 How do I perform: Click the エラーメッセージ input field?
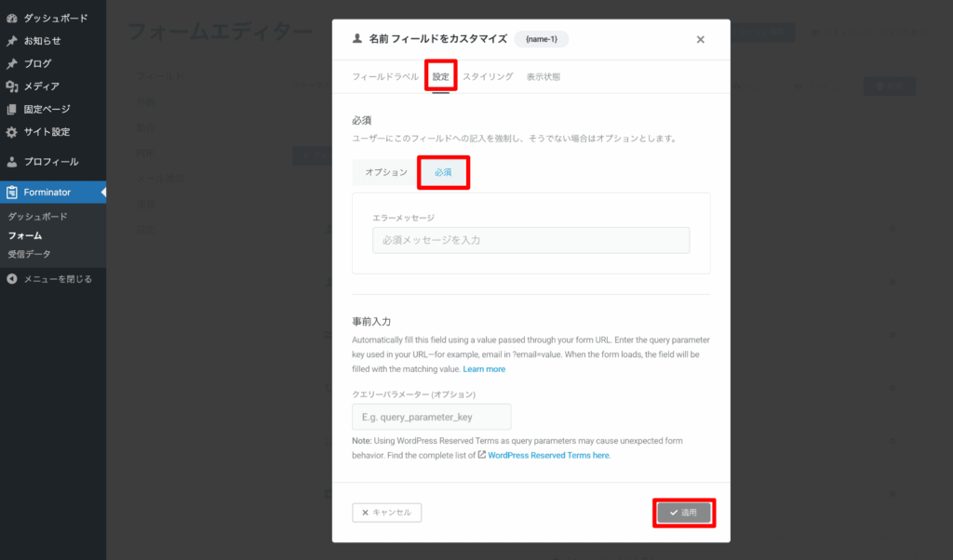point(530,241)
